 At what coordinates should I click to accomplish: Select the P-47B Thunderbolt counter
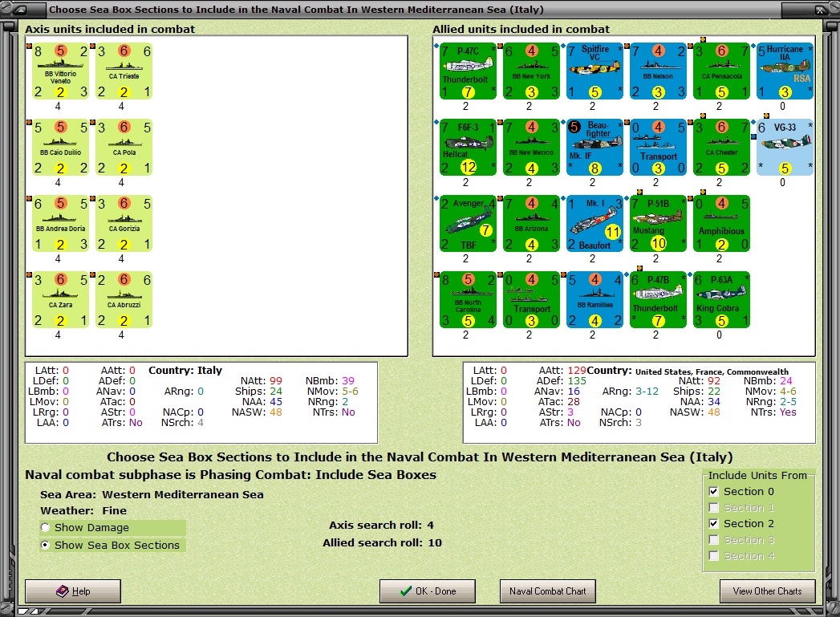pyautogui.click(x=658, y=299)
